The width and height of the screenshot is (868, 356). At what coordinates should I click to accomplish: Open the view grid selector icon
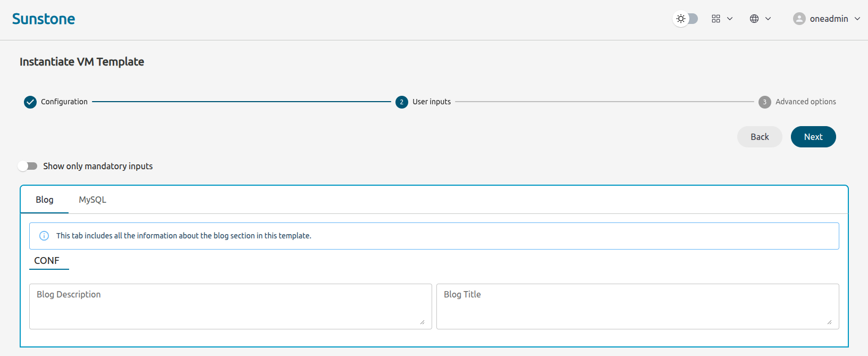tap(716, 19)
